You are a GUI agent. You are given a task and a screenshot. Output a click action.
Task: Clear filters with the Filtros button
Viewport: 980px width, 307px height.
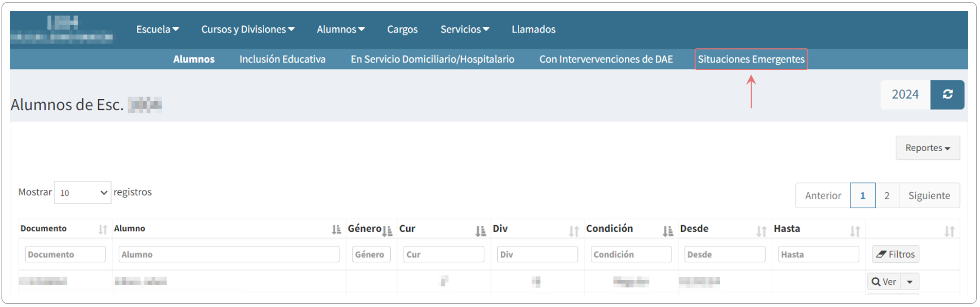[895, 254]
